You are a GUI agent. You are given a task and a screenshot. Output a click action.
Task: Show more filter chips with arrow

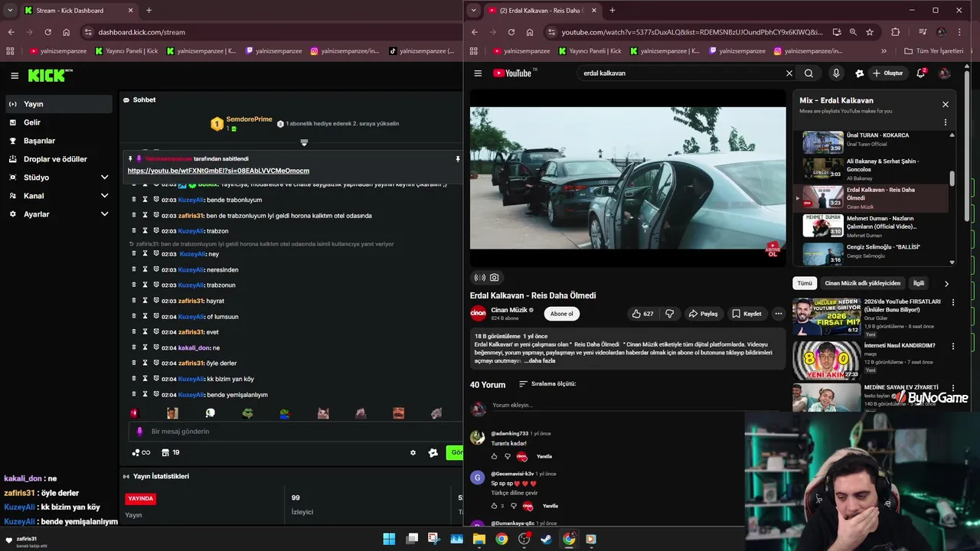946,283
